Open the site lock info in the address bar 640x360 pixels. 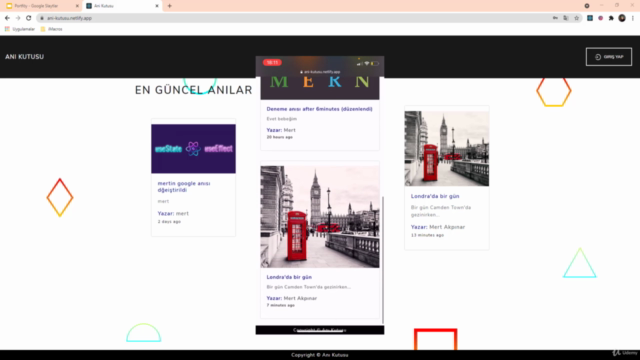pos(42,18)
